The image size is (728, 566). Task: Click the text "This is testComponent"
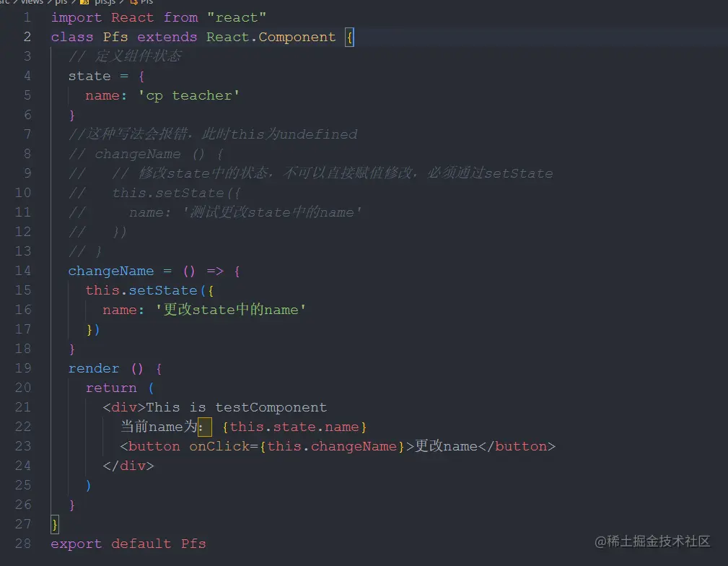click(x=237, y=408)
